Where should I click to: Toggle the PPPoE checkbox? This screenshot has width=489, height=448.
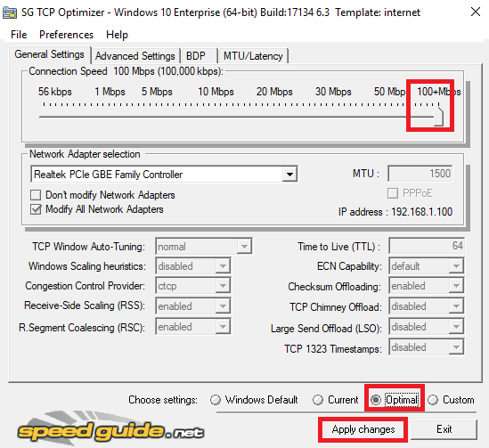393,193
